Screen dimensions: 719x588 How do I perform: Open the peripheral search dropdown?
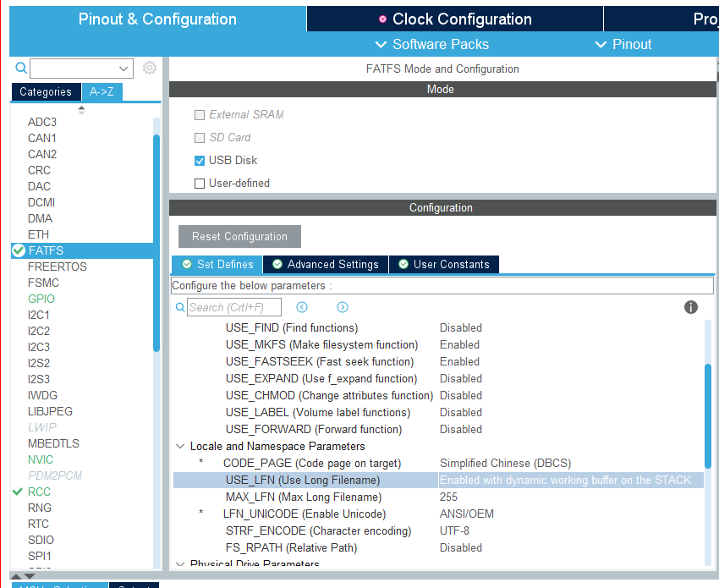[x=123, y=69]
